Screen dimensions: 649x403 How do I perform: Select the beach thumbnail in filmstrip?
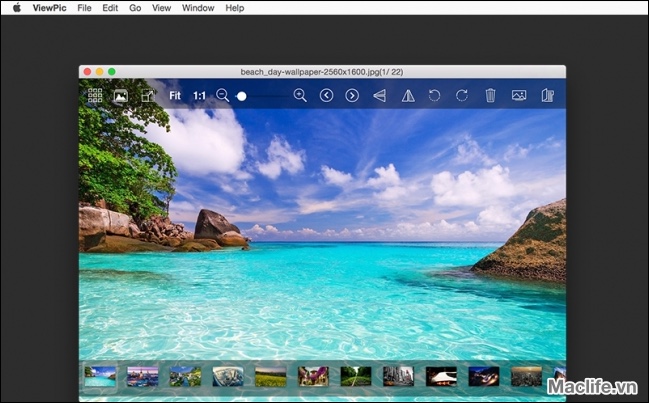pos(100,377)
